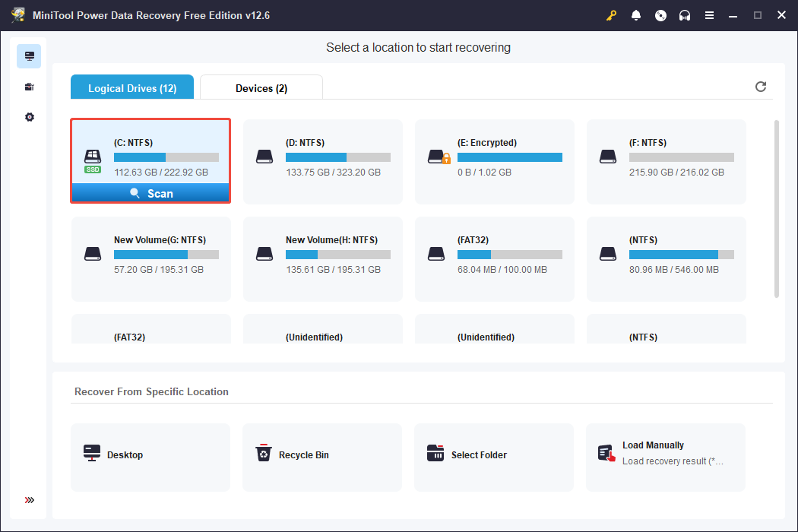This screenshot has height=532, width=798.
Task: Select the encrypted drive E
Action: (x=494, y=161)
